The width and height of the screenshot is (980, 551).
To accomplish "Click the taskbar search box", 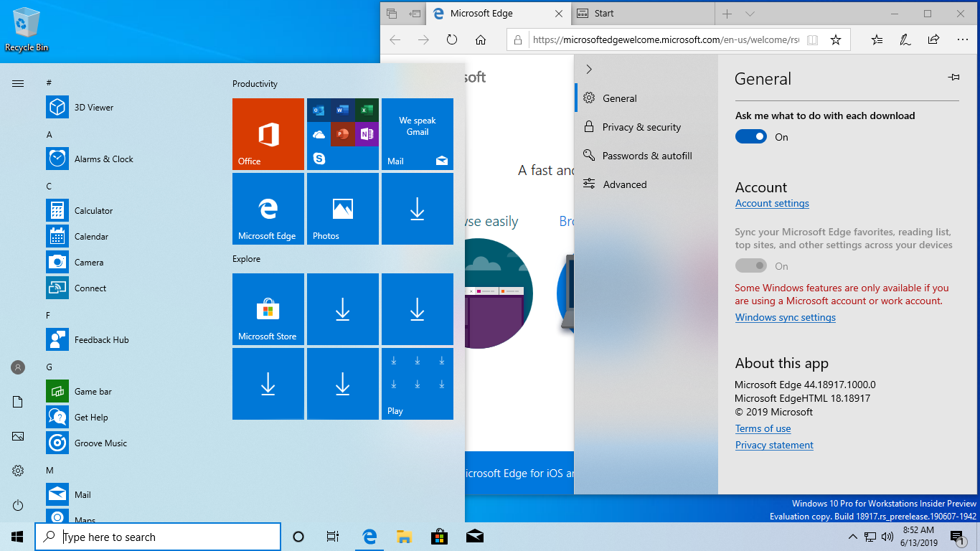I will click(158, 537).
